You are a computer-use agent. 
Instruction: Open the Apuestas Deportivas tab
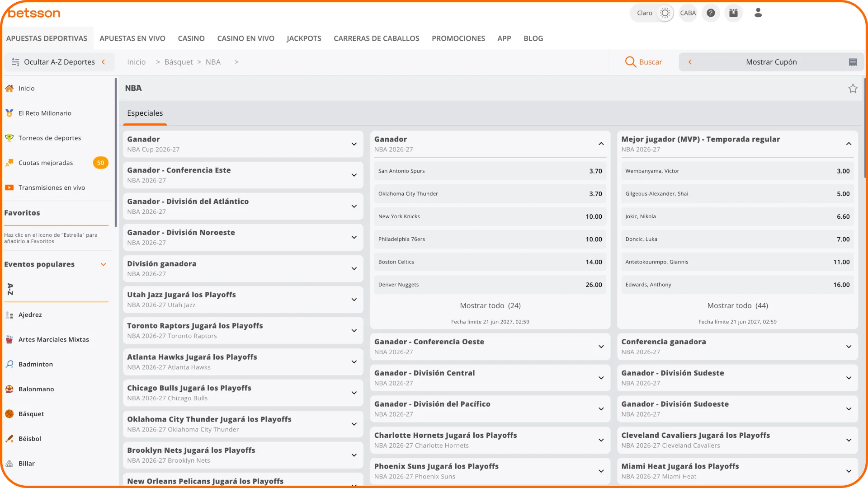click(x=47, y=38)
